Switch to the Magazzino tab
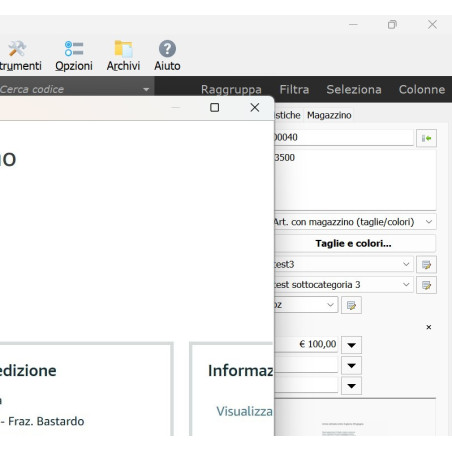The height and width of the screenshot is (452, 452). coord(329,115)
